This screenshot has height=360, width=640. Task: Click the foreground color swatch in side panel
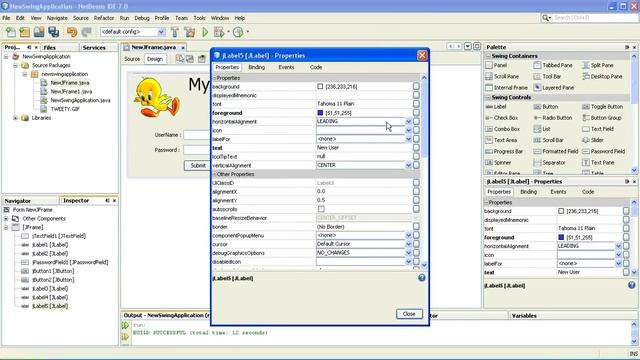[561, 237]
